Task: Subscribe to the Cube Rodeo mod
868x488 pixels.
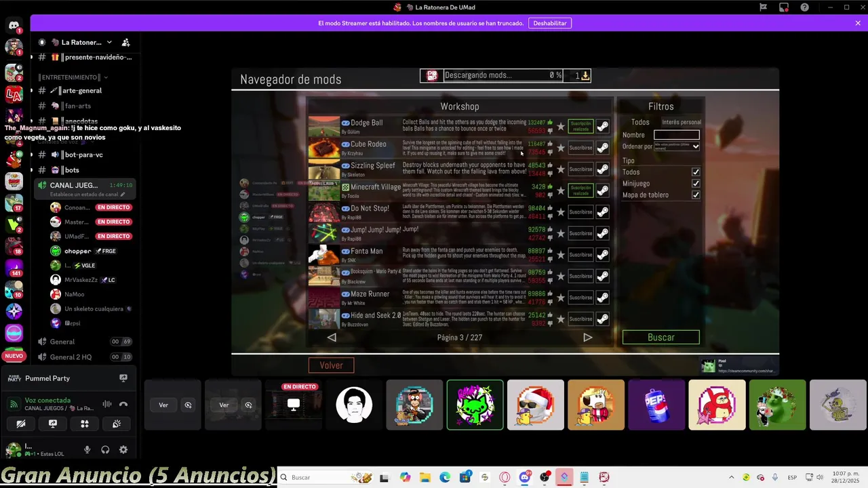Action: [x=580, y=148]
